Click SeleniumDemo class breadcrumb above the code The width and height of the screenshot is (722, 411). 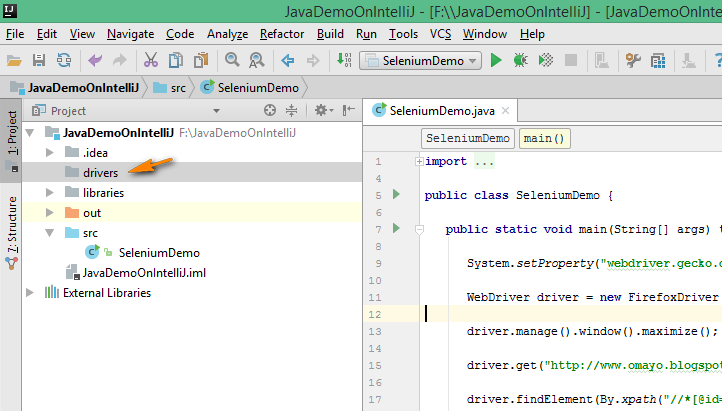(468, 138)
